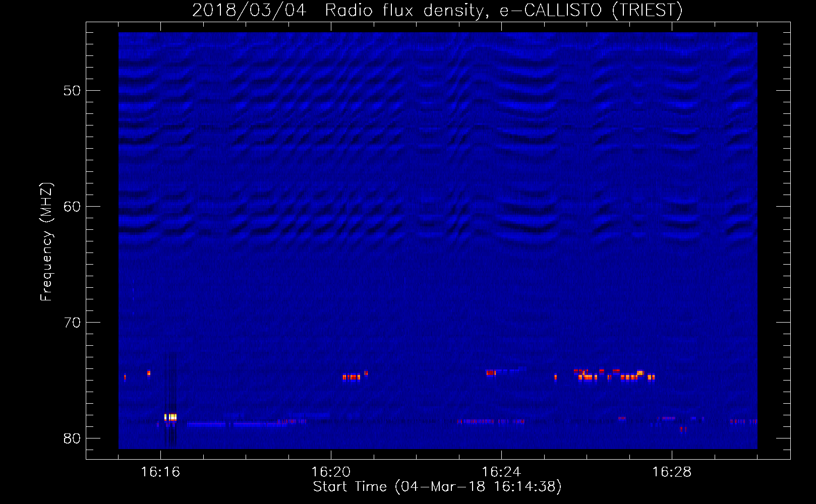The image size is (816, 504).
Task: Click the 16:24 time tick label
Action: [x=501, y=472]
